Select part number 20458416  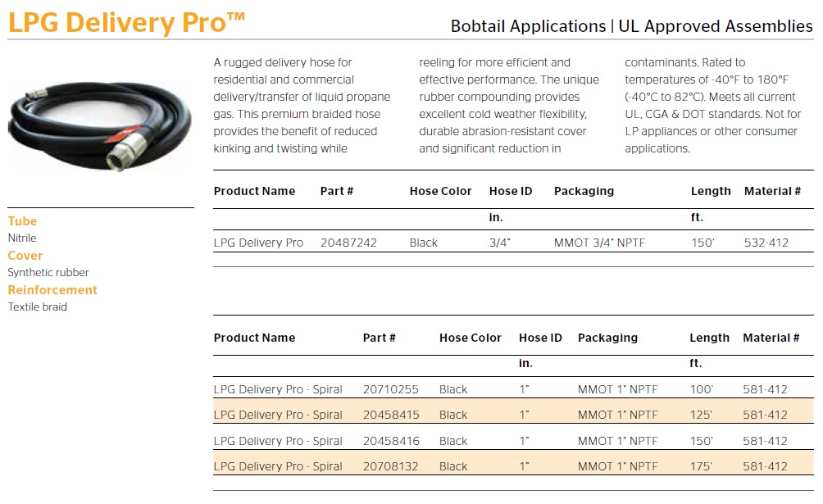point(391,442)
